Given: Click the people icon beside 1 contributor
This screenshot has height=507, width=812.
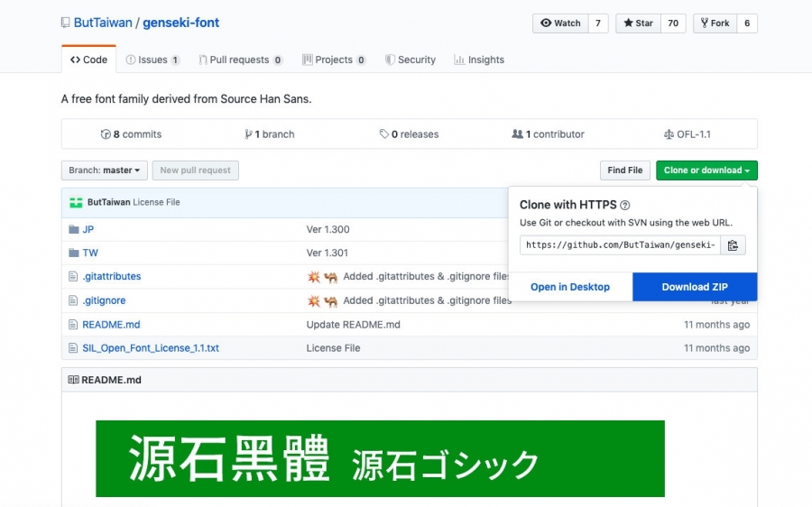Looking at the screenshot, I should point(517,134).
